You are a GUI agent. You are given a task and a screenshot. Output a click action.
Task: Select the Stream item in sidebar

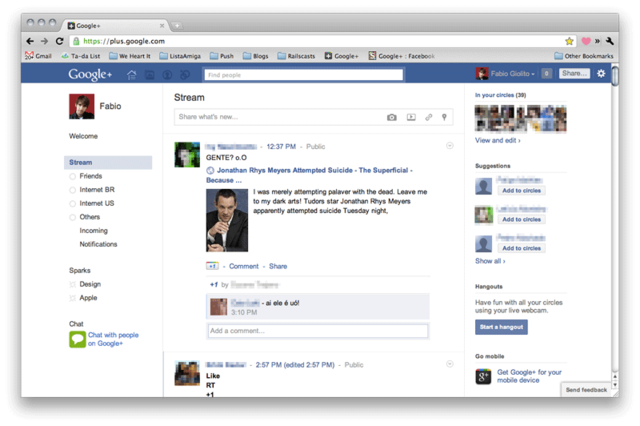pyautogui.click(x=108, y=162)
